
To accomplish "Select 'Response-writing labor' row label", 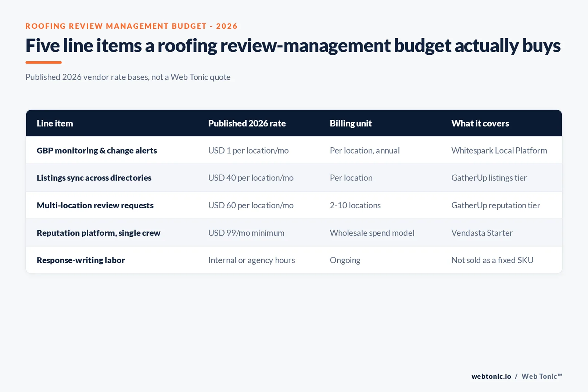I will click(81, 260).
